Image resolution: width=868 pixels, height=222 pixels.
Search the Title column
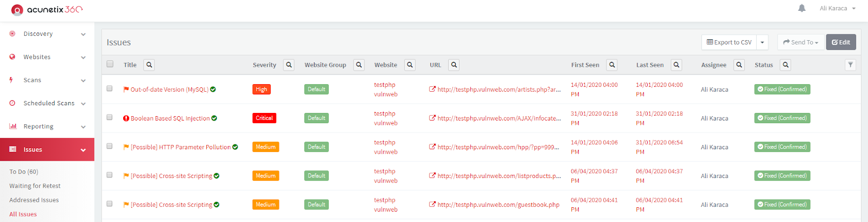pos(149,65)
